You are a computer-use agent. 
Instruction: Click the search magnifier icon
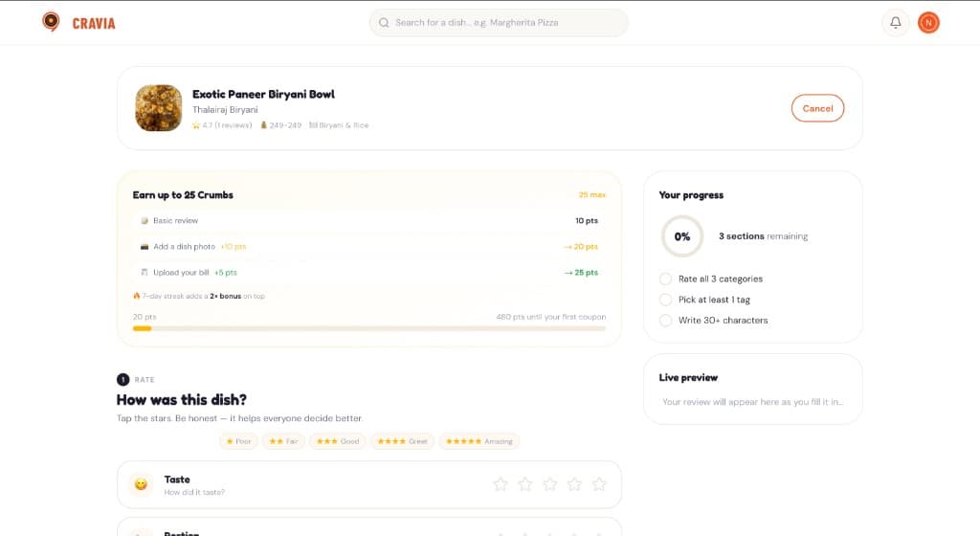pos(384,22)
